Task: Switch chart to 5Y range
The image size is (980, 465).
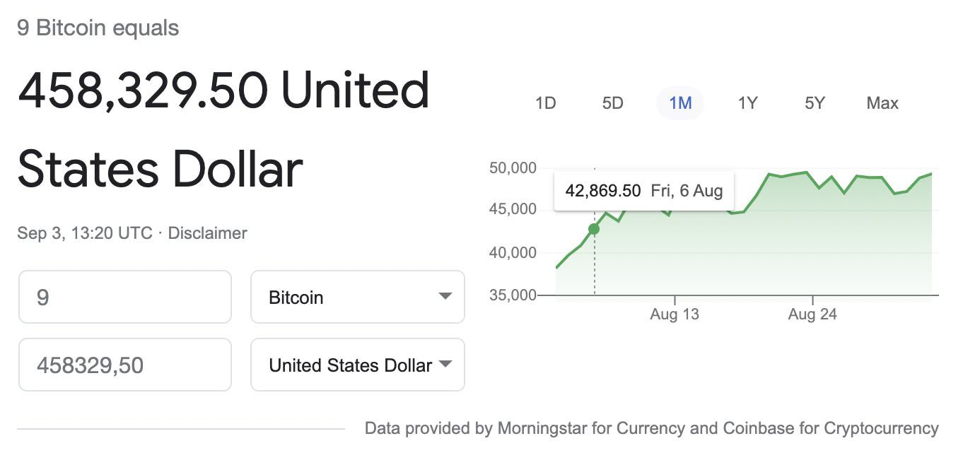Action: click(x=815, y=103)
